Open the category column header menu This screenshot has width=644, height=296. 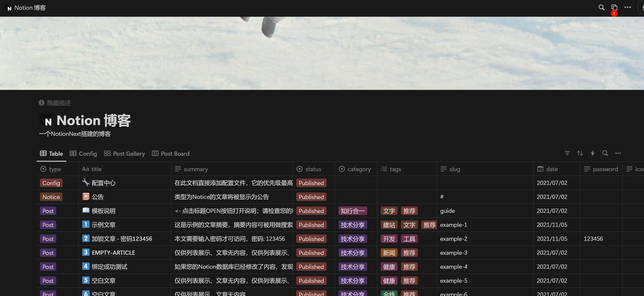pyautogui.click(x=356, y=169)
